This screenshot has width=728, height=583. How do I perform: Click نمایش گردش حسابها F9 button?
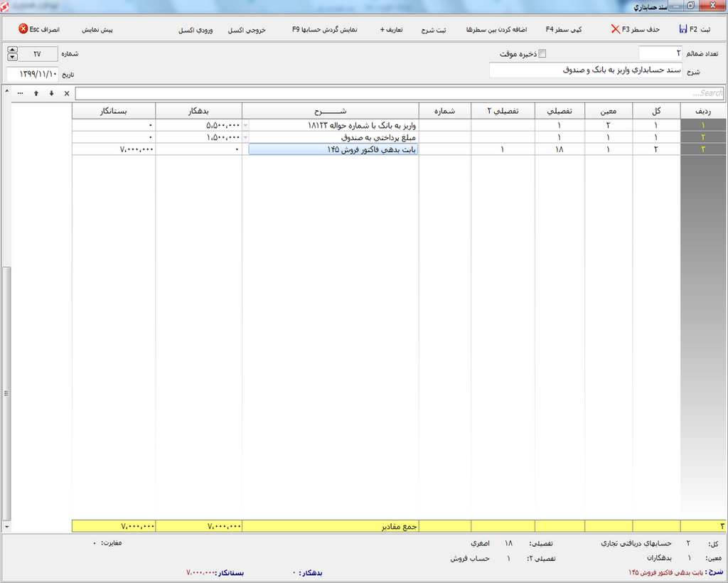click(x=324, y=29)
